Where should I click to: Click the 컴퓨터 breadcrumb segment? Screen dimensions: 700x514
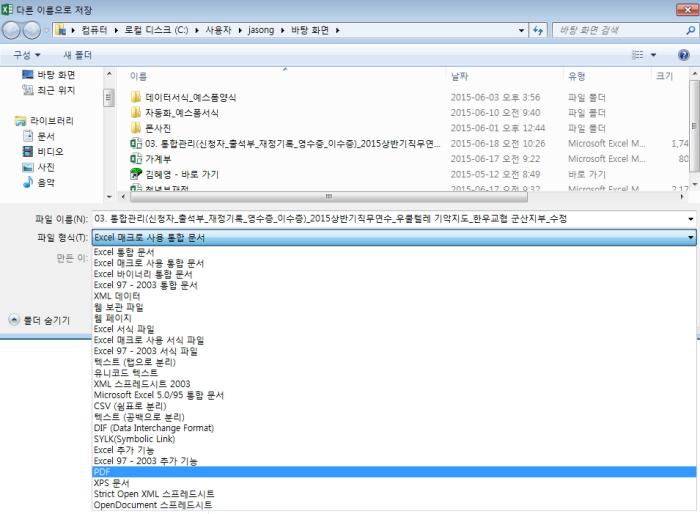(94, 30)
